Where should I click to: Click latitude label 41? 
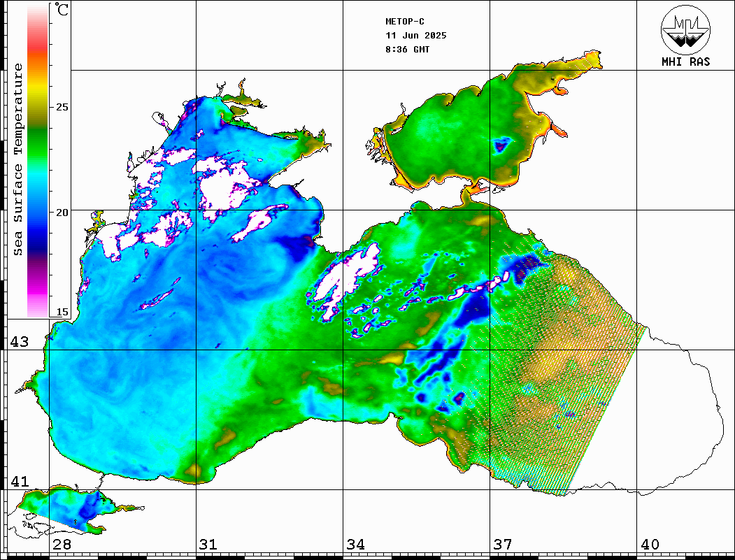tap(20, 481)
